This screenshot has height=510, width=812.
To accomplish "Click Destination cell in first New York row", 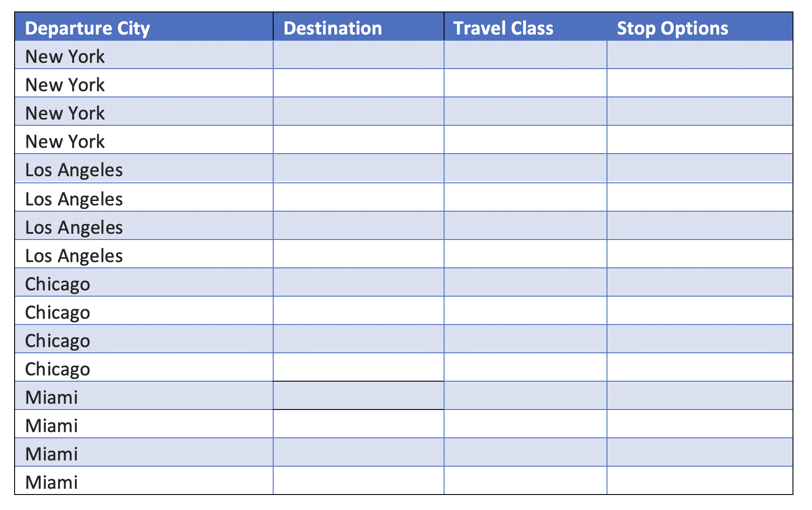I will [358, 55].
